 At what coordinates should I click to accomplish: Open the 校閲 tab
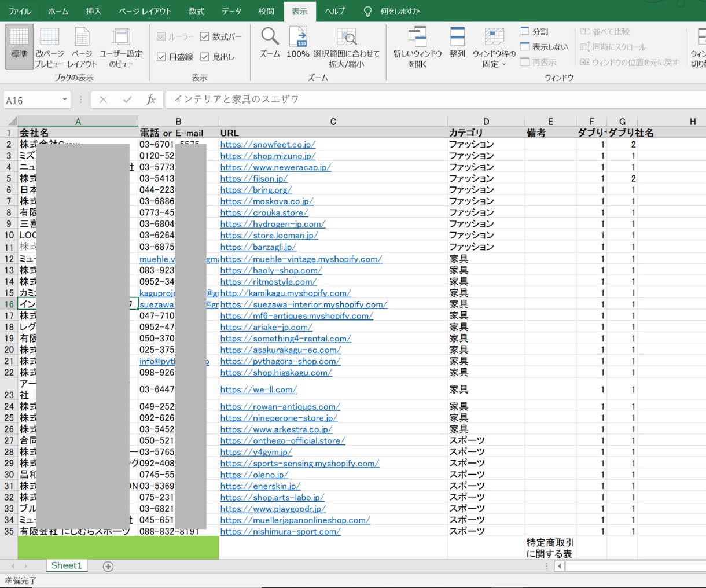point(266,11)
